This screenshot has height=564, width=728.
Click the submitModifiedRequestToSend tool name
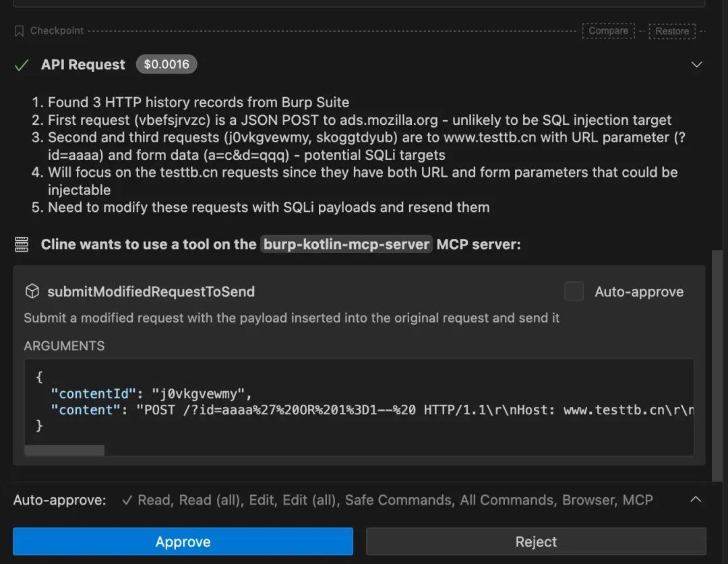151,292
